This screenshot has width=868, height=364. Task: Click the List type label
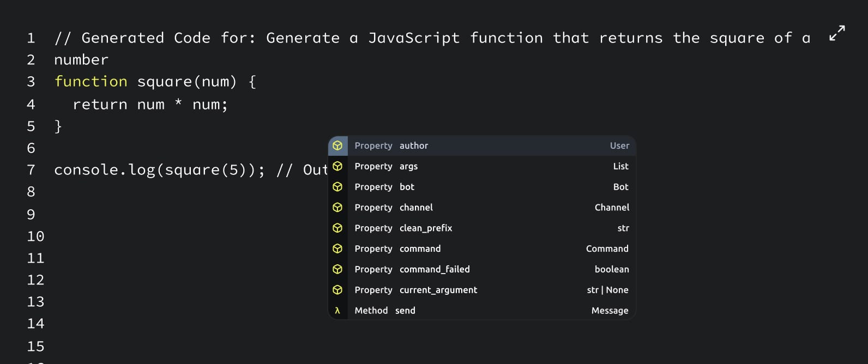coord(620,166)
